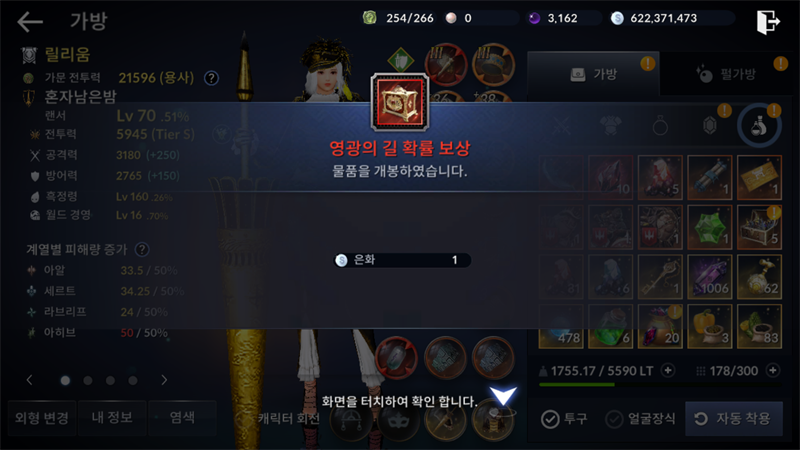800x450 pixels.
Task: Tap the golden key inventory item
Action: (x=660, y=277)
